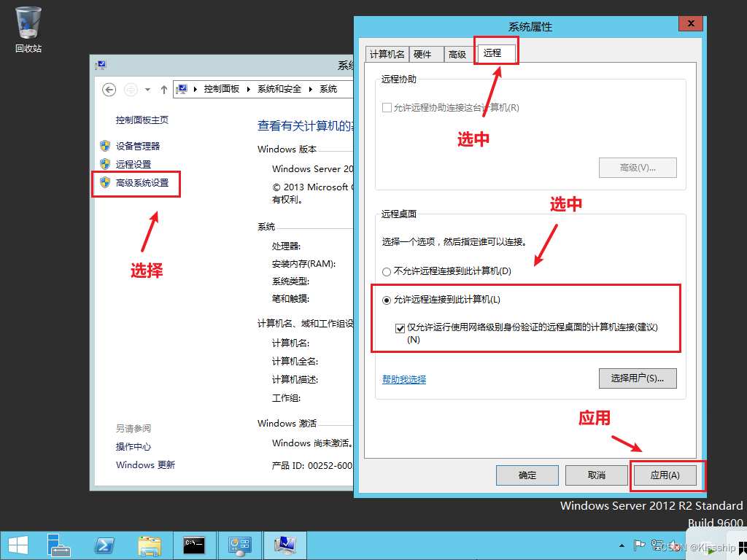The height and width of the screenshot is (560, 747).
Task: Click the back arrow in System window
Action: click(x=109, y=90)
